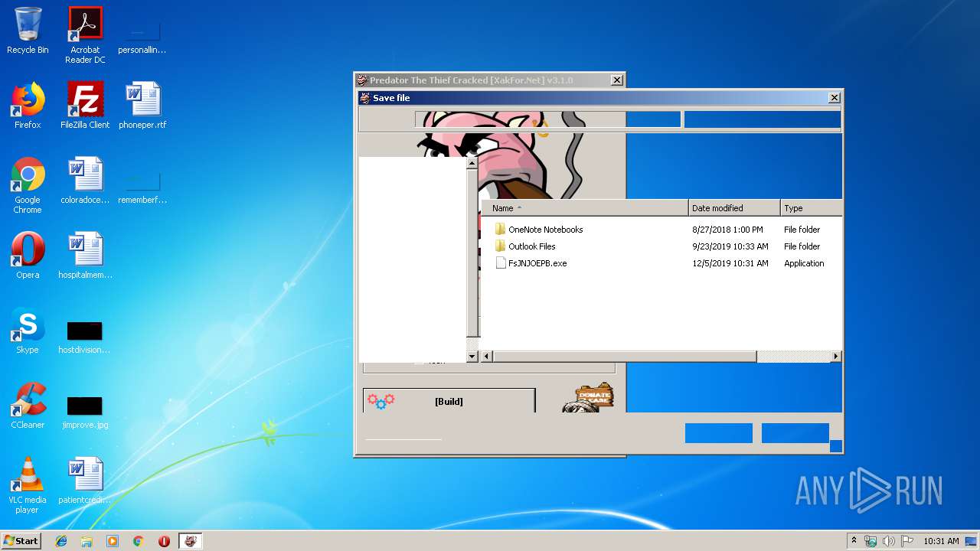Screen dimensions: 980x551
Task: Launch Acrobat Reader DC shortcut
Action: pos(85,35)
